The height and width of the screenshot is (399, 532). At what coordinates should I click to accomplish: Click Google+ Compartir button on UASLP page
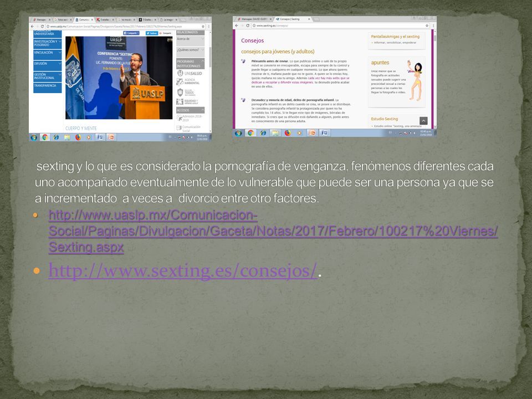click(x=165, y=33)
